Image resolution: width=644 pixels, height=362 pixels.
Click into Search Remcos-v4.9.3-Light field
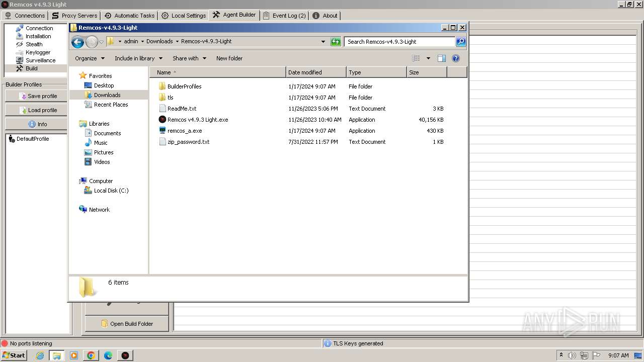point(399,42)
